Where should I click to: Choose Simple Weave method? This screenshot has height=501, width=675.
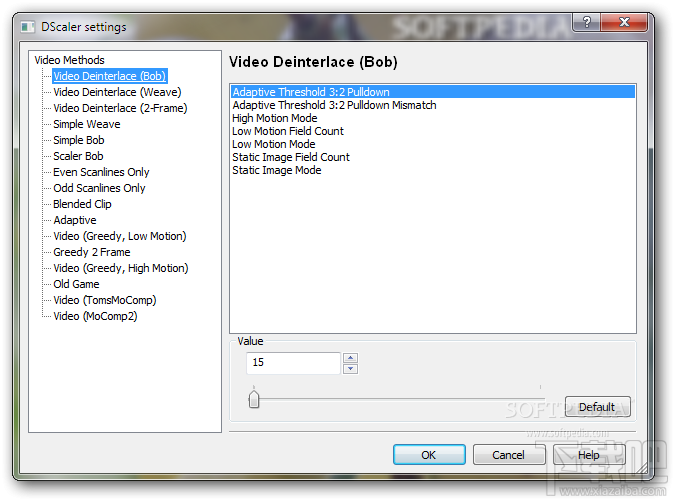point(87,124)
